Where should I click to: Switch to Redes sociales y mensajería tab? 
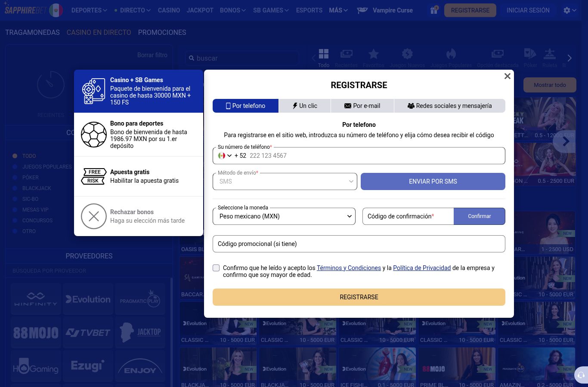click(450, 106)
